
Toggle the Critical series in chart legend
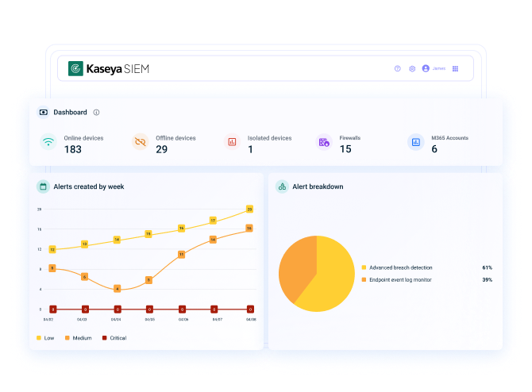coord(116,338)
